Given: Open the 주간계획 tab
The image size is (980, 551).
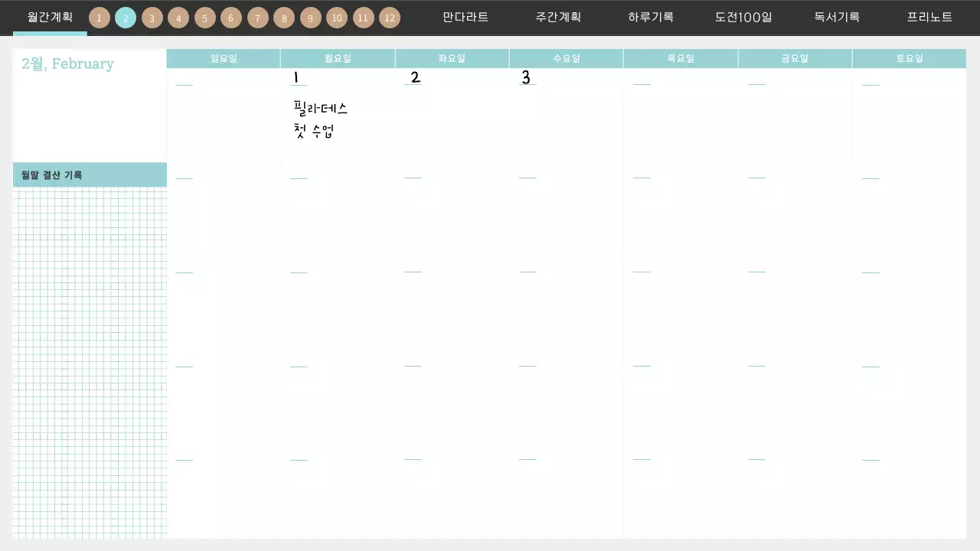Looking at the screenshot, I should click(x=558, y=17).
